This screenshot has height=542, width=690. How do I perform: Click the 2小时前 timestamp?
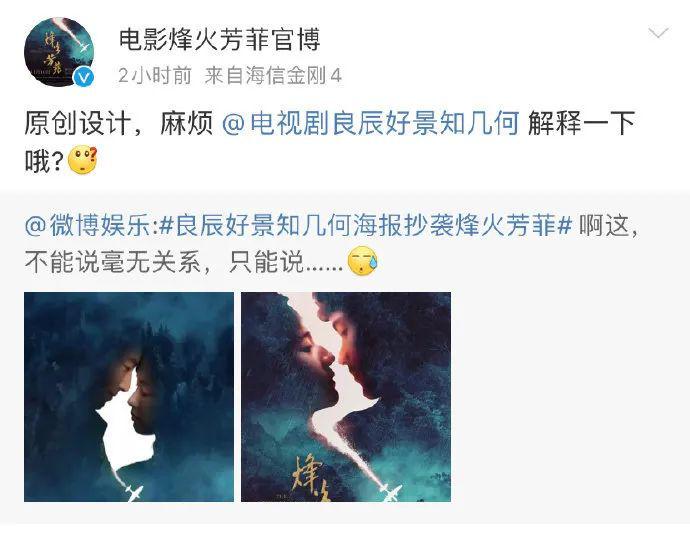[155, 76]
